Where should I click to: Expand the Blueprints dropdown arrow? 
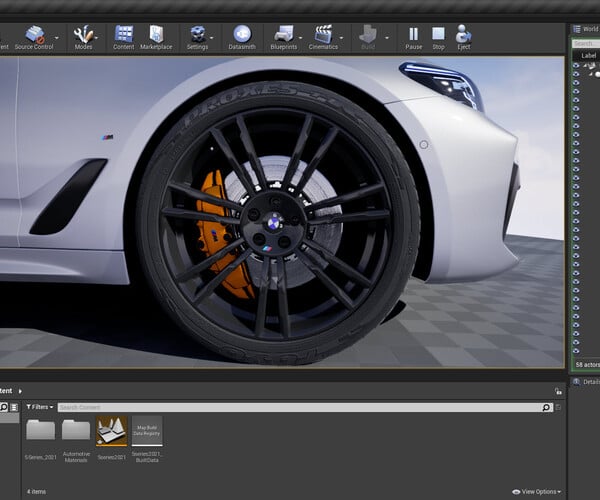click(300, 38)
